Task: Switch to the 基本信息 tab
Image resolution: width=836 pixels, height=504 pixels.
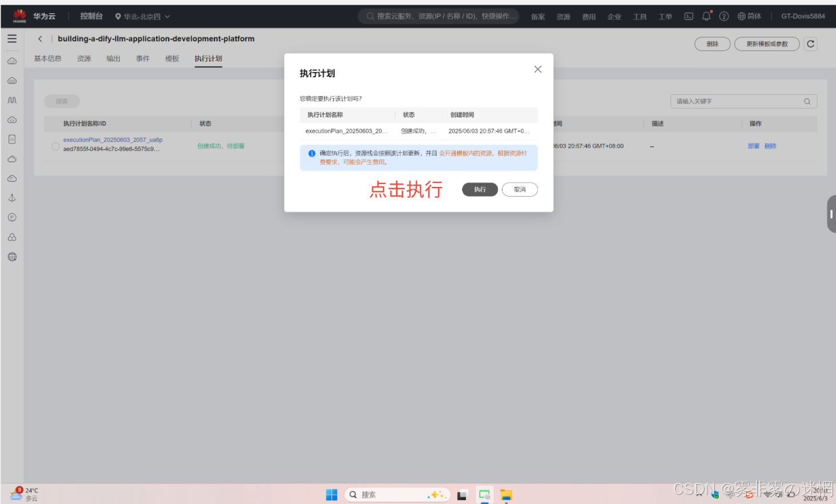Action: coord(47,59)
